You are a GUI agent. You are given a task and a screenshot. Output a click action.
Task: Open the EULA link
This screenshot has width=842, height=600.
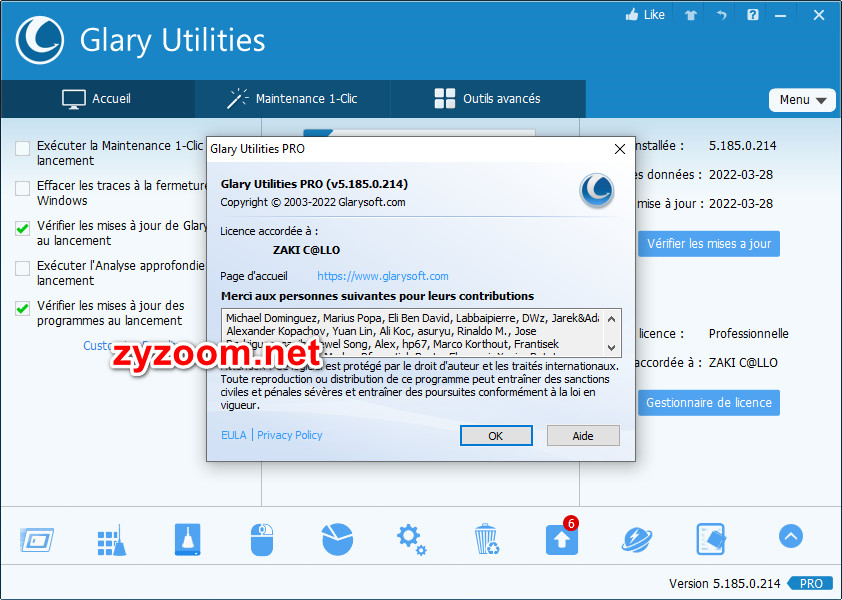[x=234, y=435]
